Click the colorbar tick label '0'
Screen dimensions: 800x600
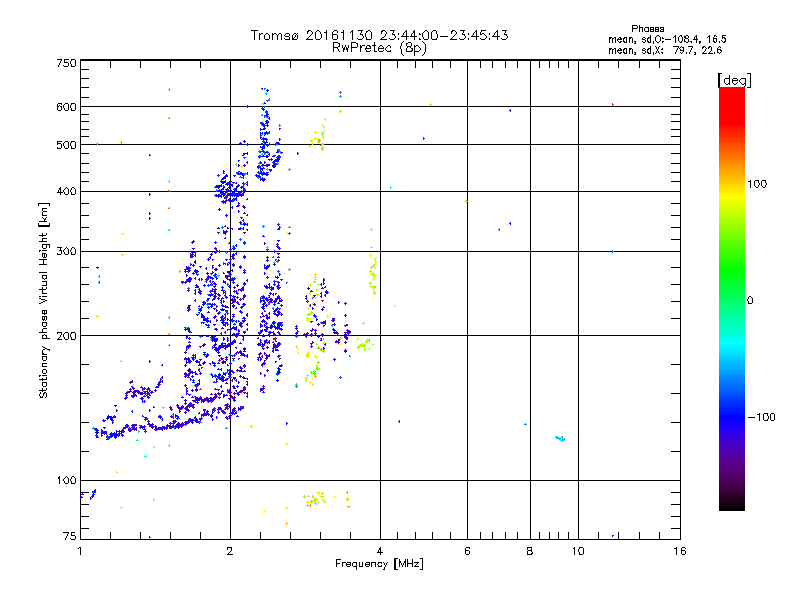pos(750,301)
